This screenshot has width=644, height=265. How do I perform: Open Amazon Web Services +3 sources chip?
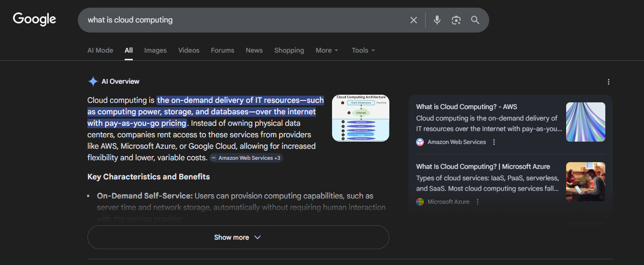246,158
